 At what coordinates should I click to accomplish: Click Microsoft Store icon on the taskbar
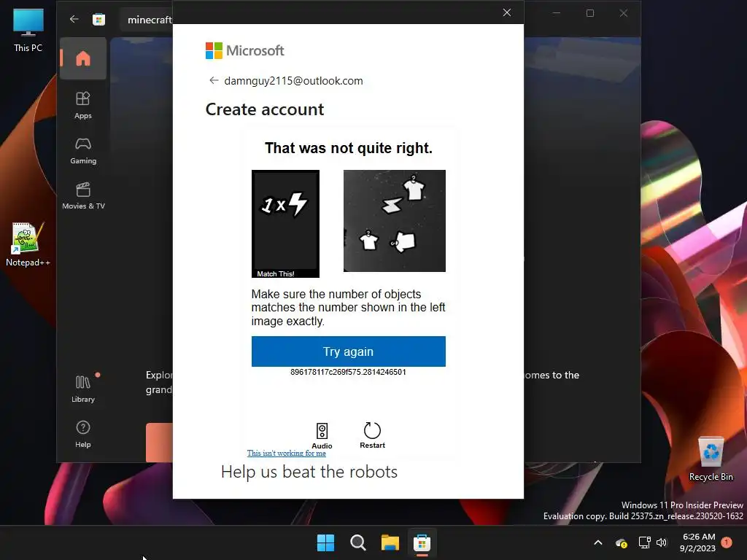[x=422, y=542]
